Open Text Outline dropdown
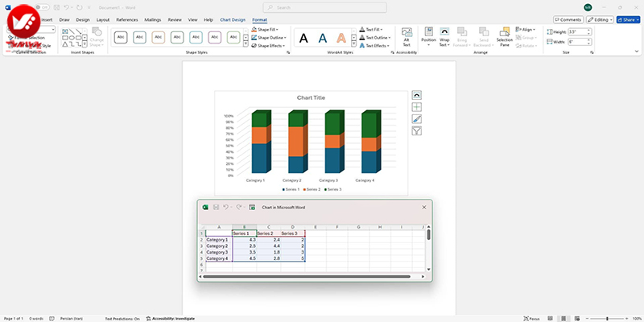Image resolution: width=644 pixels, height=322 pixels. click(374, 38)
